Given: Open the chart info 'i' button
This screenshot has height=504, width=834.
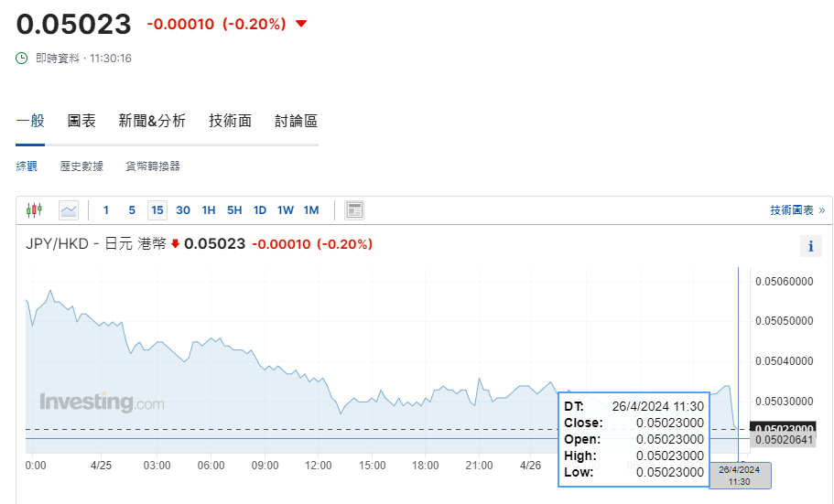Looking at the screenshot, I should [x=810, y=246].
